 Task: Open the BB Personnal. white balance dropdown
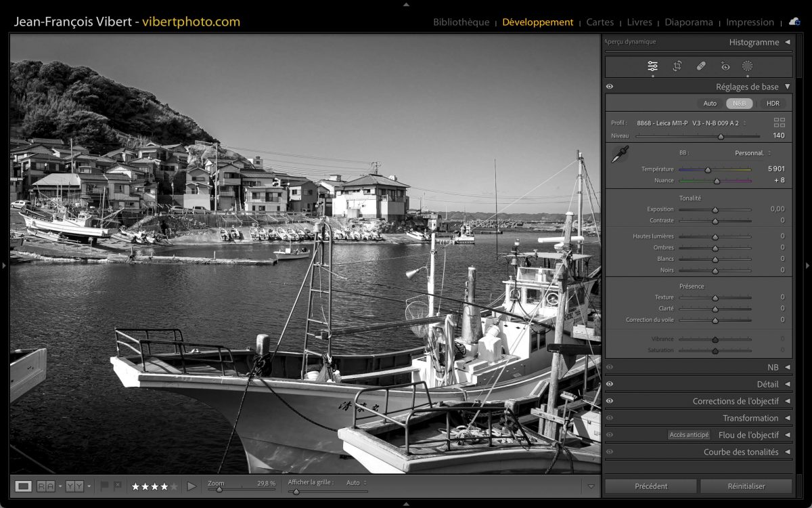click(753, 153)
